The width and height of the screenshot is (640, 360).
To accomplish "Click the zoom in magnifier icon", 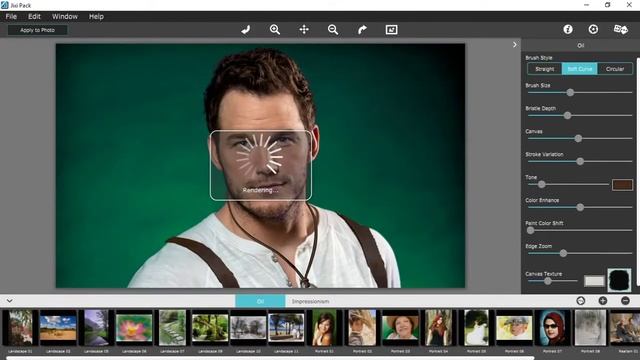I will pyautogui.click(x=275, y=29).
